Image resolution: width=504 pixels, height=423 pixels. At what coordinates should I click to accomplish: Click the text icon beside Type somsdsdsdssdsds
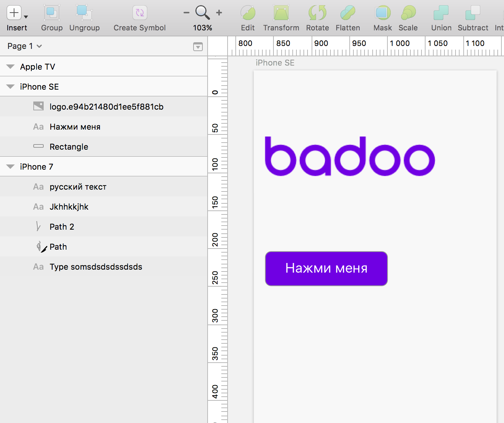coord(38,267)
